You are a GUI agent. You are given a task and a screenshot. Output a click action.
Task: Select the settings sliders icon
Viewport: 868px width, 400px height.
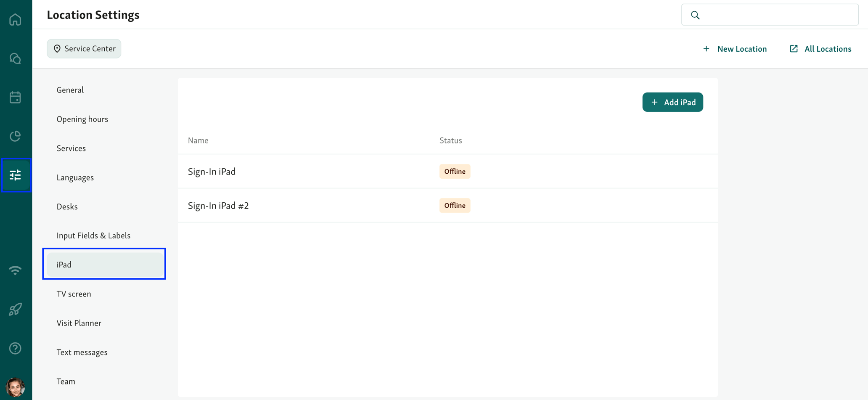15,175
